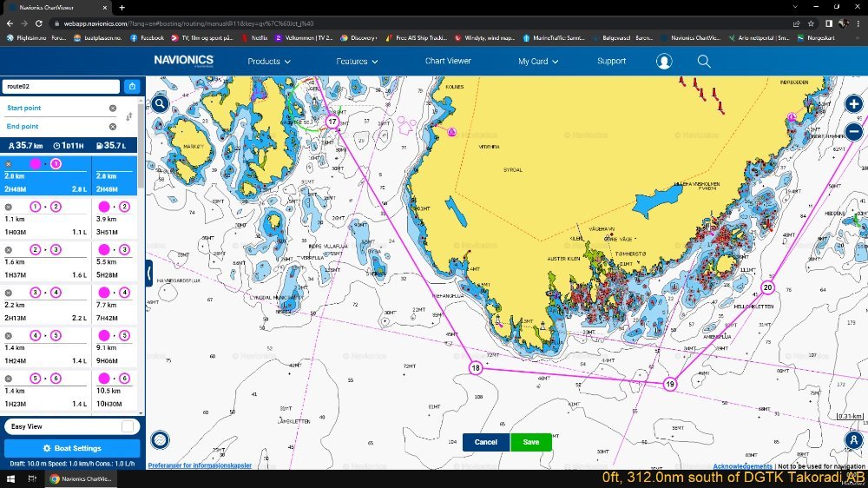This screenshot has width=868, height=488.
Task: Open Boat Settings
Action: click(72, 448)
